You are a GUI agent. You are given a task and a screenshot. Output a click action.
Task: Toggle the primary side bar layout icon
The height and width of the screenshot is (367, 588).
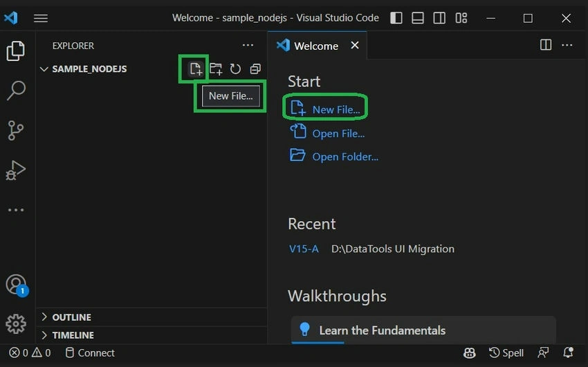point(396,18)
